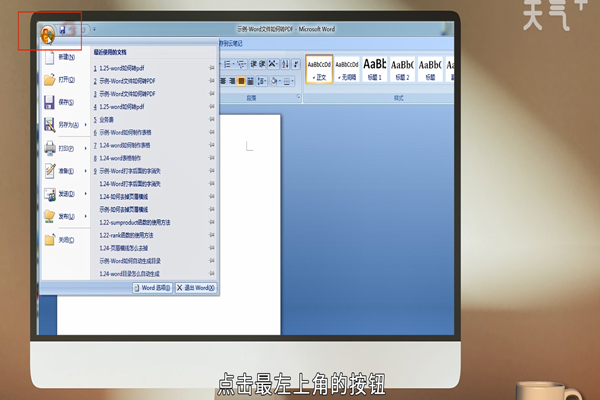Pin recent document 1.24-word目录怎么自动生成
Viewport: 600px width, 400px height.
(x=212, y=273)
